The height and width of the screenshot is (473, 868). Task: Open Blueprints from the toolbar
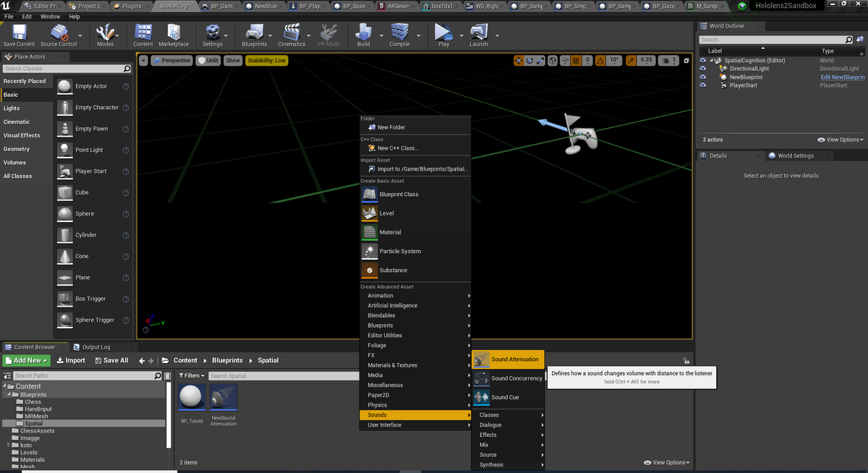tap(255, 35)
